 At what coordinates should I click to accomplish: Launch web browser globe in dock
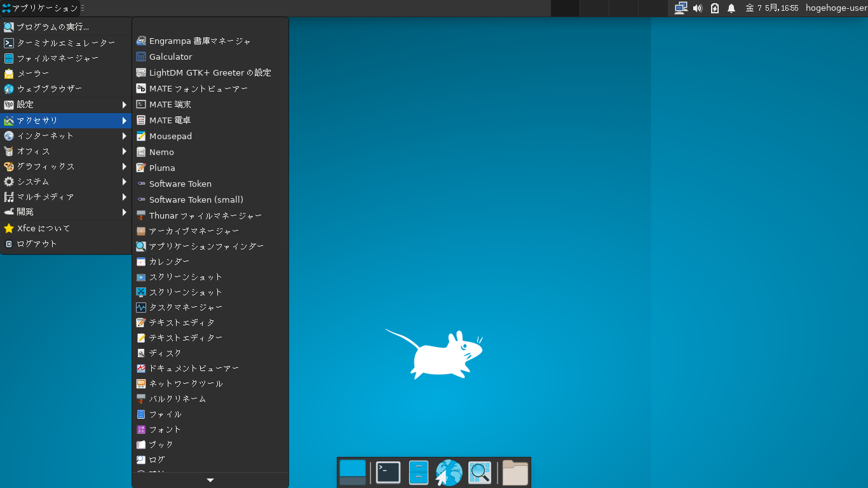449,473
